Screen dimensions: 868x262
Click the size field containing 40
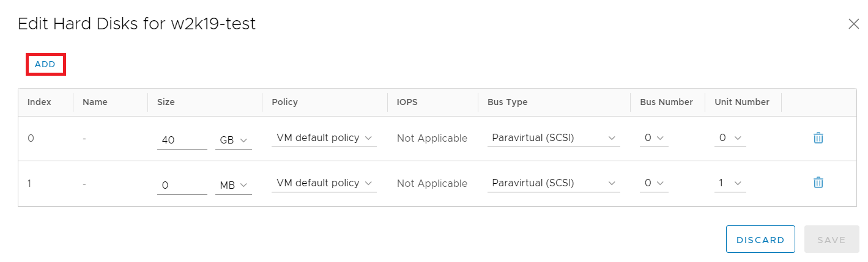[182, 140]
